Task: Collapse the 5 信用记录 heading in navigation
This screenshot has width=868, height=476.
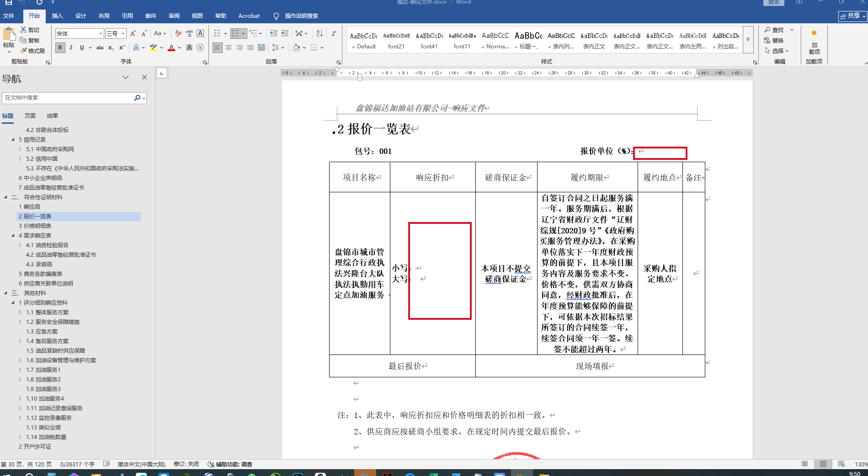Action: pos(13,140)
